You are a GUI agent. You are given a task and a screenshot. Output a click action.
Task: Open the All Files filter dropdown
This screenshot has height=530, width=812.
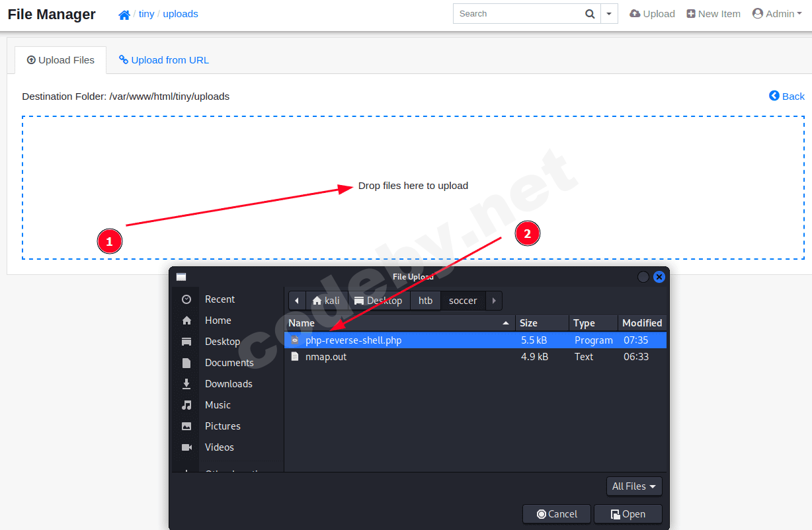point(634,486)
